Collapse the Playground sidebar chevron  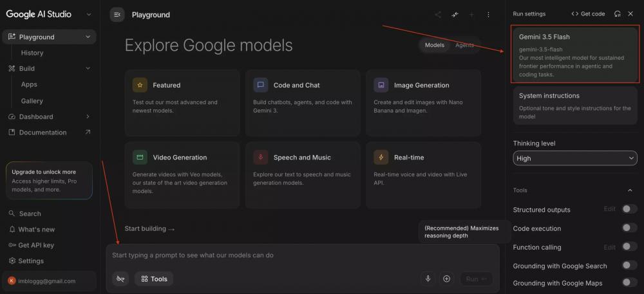88,37
